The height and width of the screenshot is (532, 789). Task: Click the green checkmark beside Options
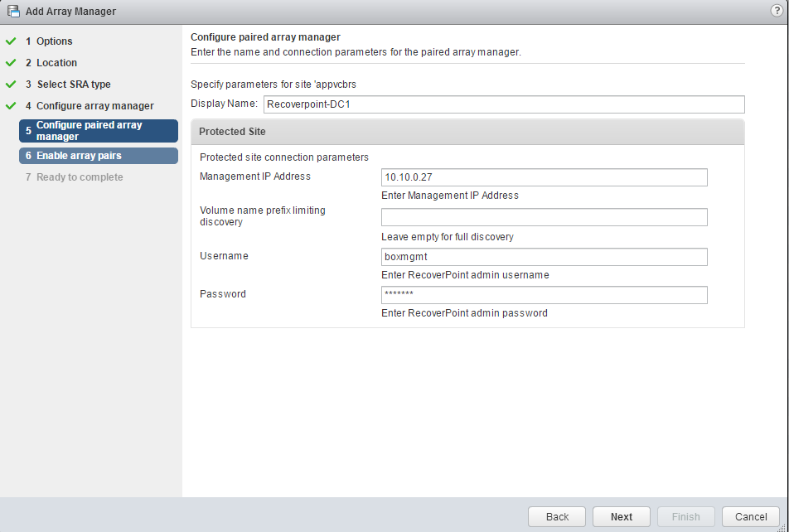point(11,41)
